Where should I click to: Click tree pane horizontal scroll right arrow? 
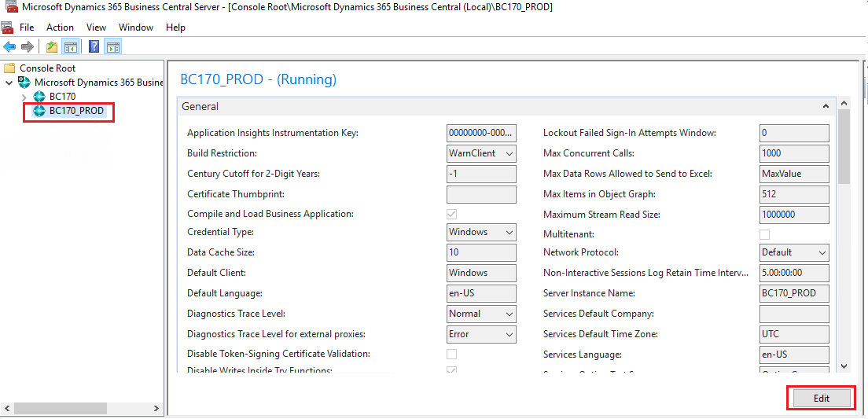point(157,409)
